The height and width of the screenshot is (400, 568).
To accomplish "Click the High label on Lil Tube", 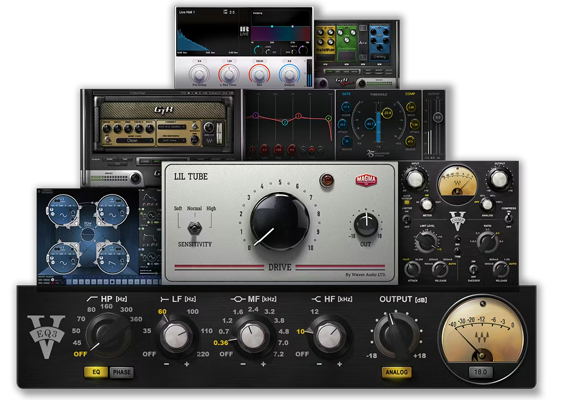I will point(211,208).
